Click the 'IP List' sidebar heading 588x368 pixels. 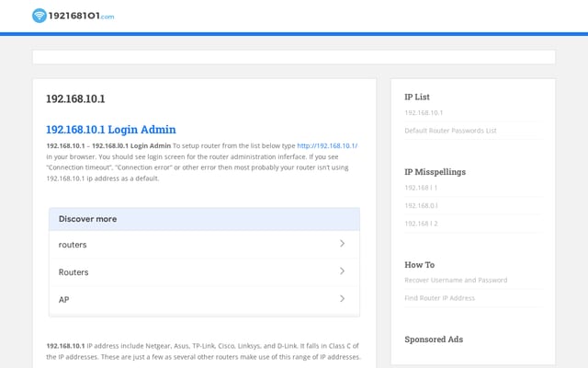[417, 97]
